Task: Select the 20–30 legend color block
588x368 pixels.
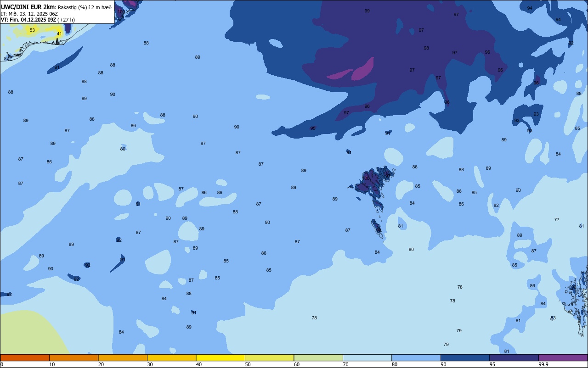Action: pos(123,357)
